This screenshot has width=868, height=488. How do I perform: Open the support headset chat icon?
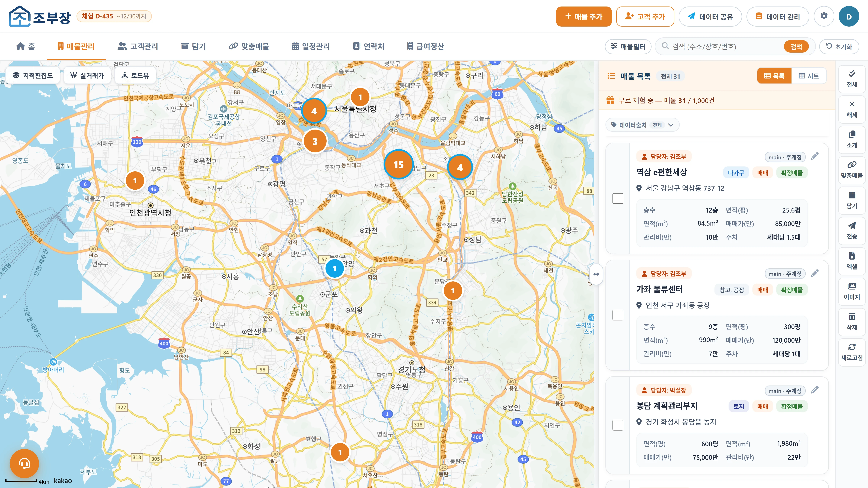click(24, 463)
